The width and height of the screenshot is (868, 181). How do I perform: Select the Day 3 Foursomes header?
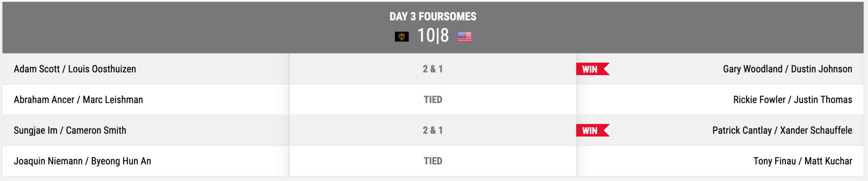point(433,17)
